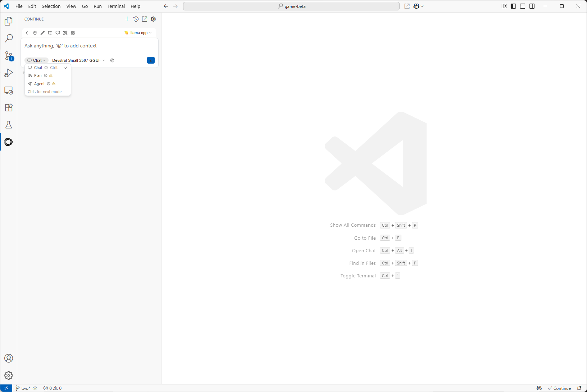587x392 pixels.
Task: Open the Chat mode selector dropdown
Action: point(37,60)
